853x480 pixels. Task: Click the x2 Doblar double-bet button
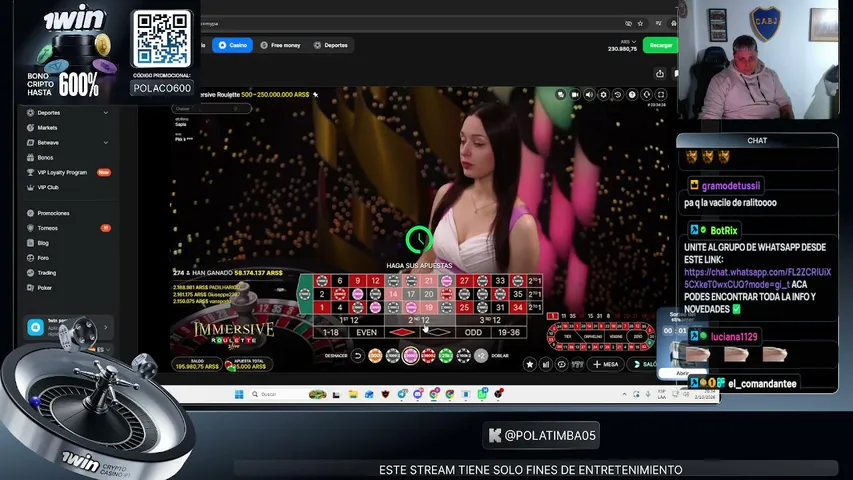click(481, 356)
